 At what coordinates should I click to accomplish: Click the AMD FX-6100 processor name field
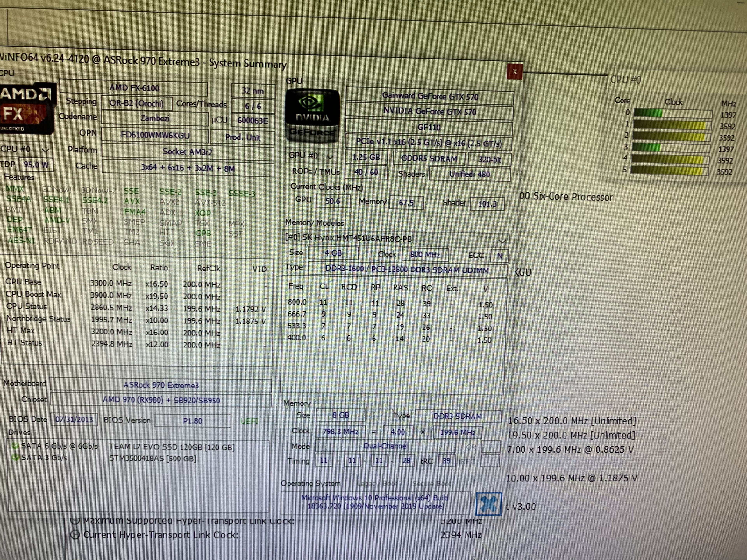[x=134, y=88]
